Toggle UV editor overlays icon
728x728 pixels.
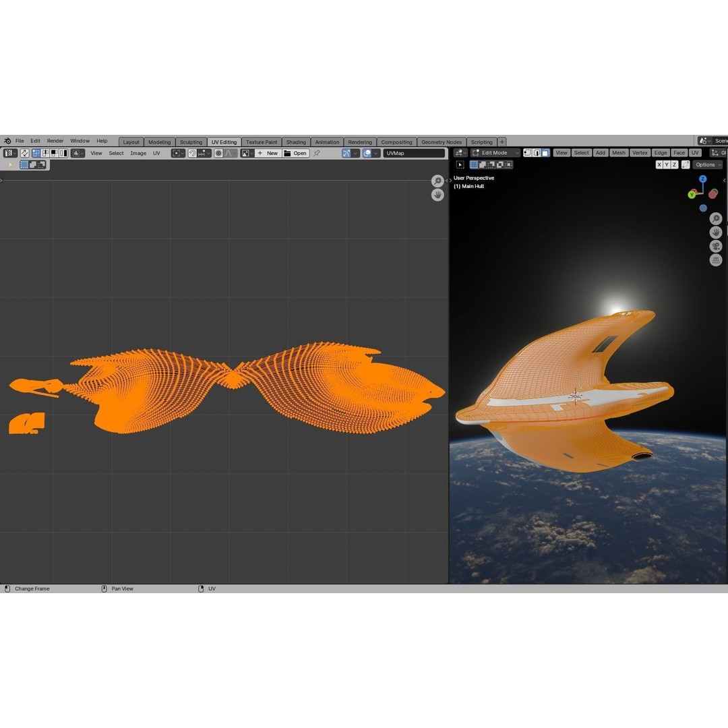(x=367, y=153)
